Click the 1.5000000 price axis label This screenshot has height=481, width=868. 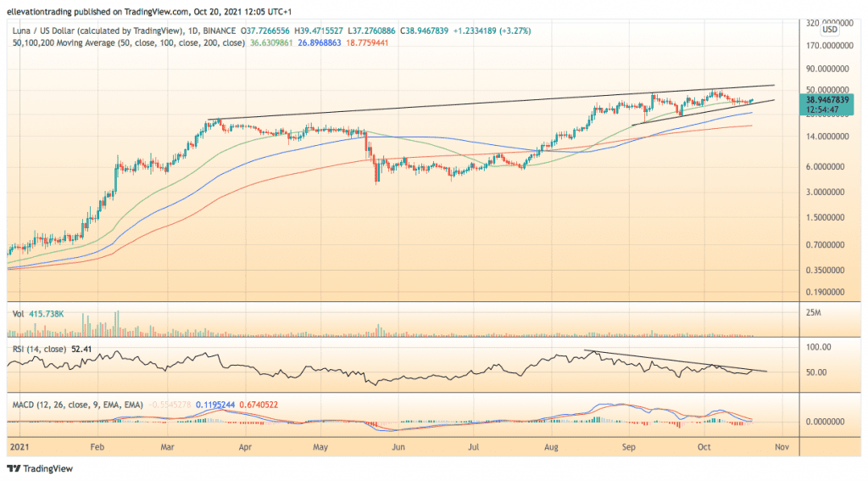(825, 218)
